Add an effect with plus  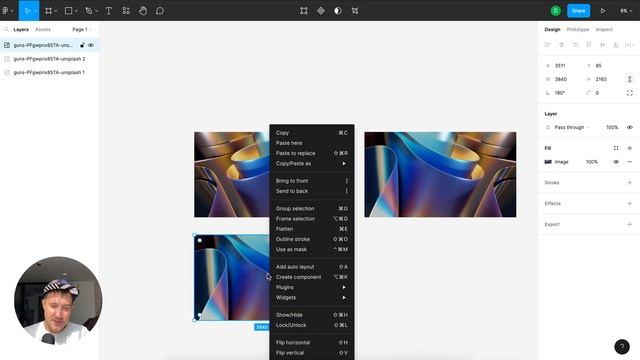pyautogui.click(x=630, y=203)
